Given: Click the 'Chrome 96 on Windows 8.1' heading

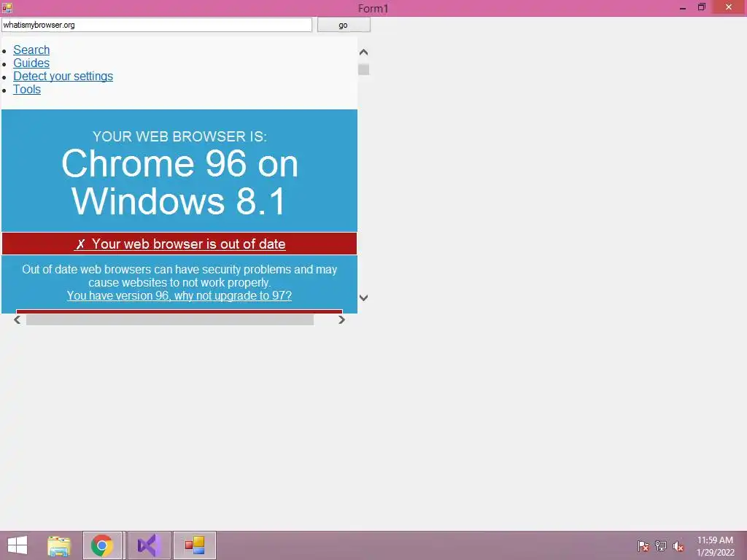Looking at the screenshot, I should (x=179, y=182).
